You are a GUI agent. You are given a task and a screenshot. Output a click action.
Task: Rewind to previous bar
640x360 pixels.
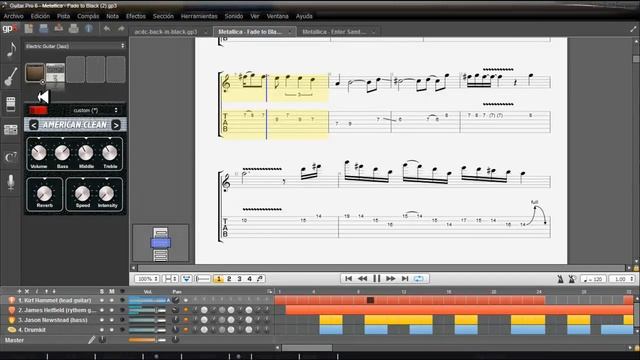coord(362,278)
